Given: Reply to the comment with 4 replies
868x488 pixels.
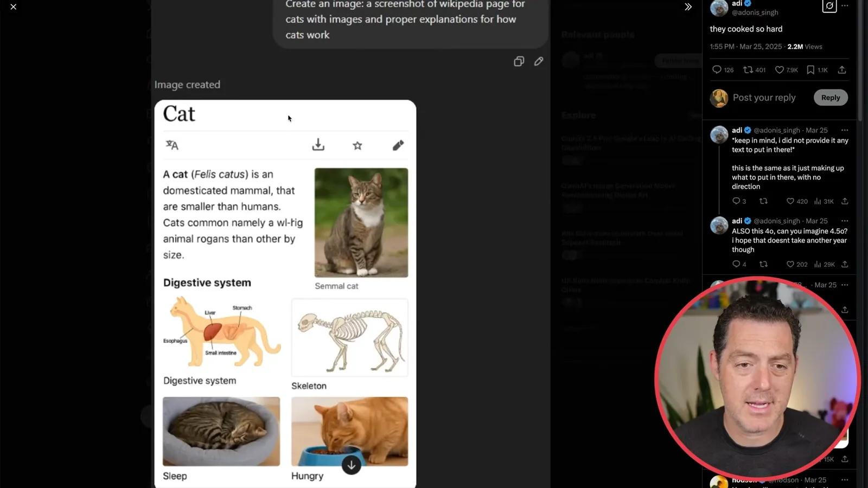Looking at the screenshot, I should 739,265.
